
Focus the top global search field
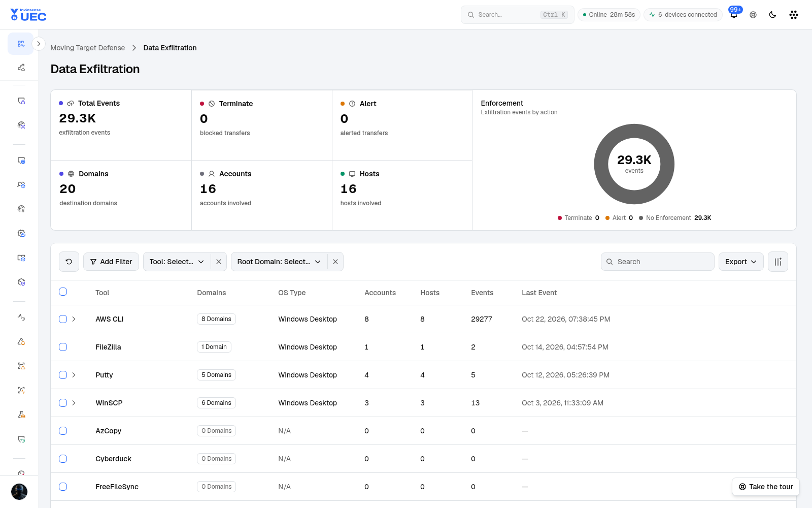click(518, 15)
